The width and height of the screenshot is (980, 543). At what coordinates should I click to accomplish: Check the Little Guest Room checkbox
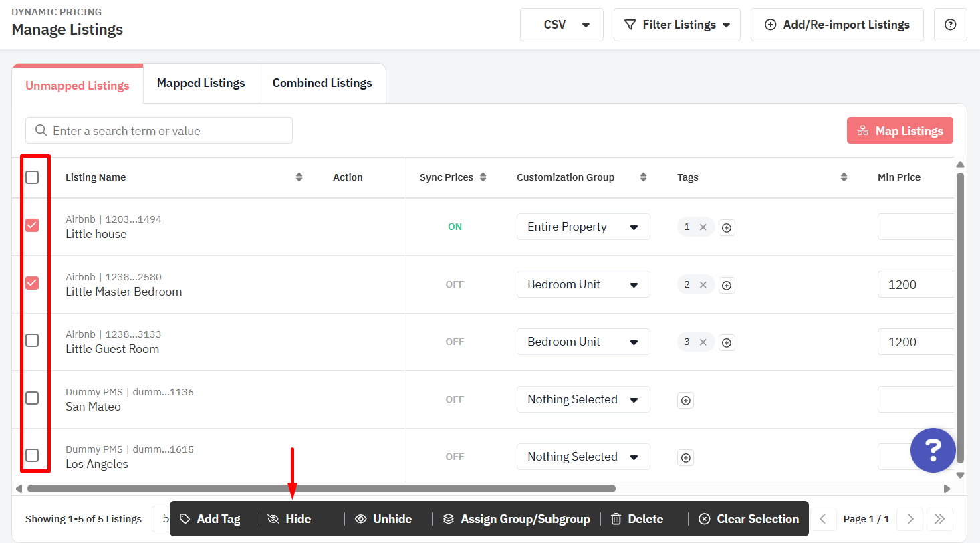pos(32,340)
